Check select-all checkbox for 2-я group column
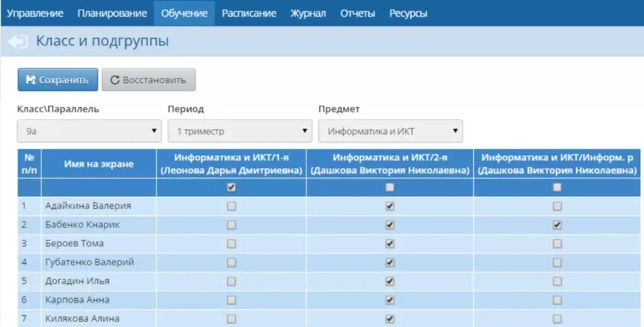 (x=390, y=187)
